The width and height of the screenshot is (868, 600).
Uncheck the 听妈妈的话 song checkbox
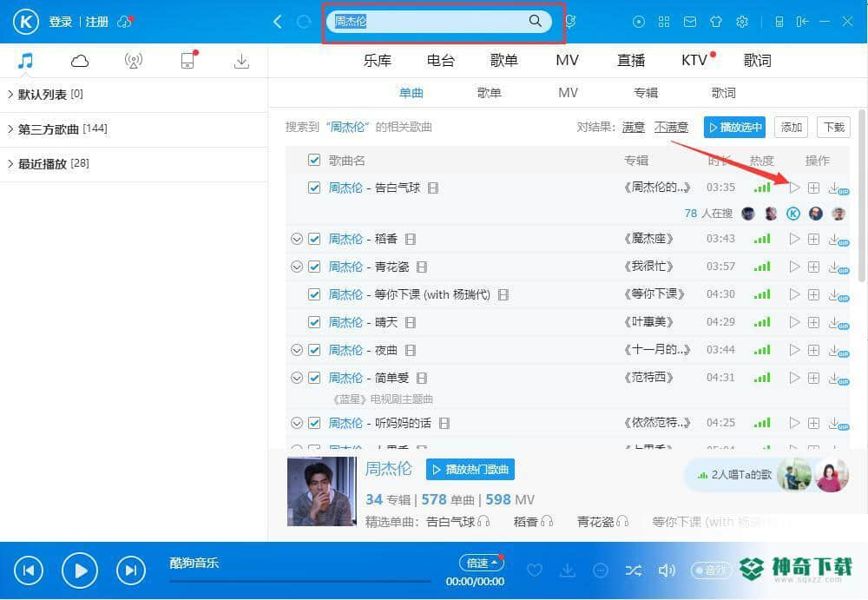pos(314,423)
